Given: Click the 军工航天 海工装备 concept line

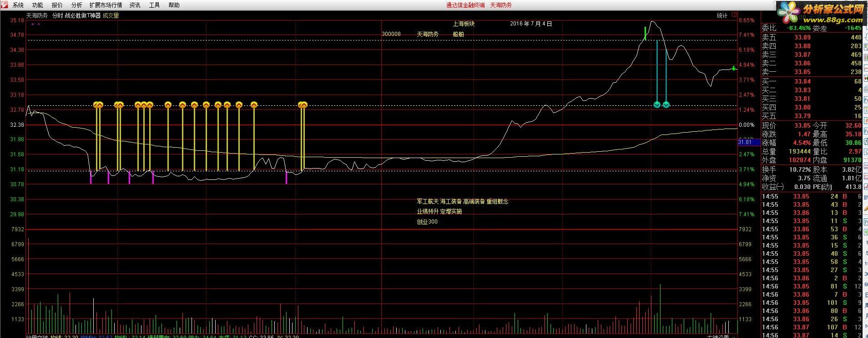Looking at the screenshot, I should click(463, 201).
